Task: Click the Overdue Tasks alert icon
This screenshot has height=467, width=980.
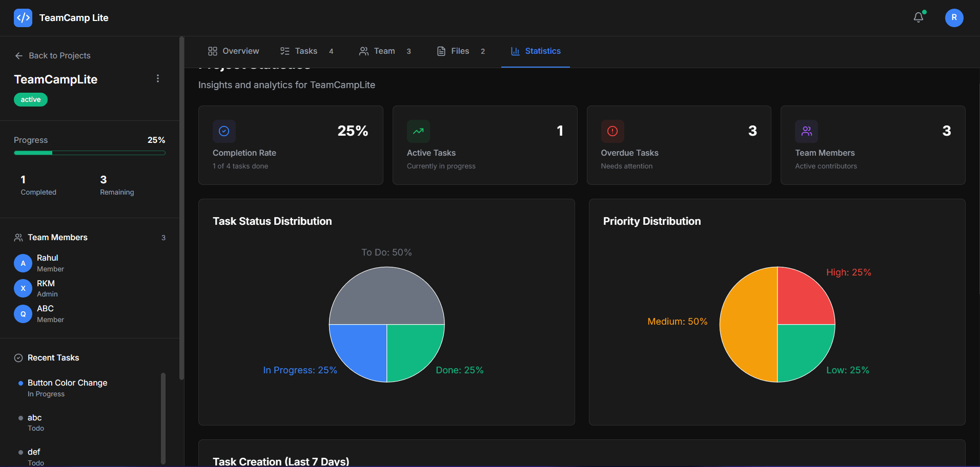Action: (612, 131)
